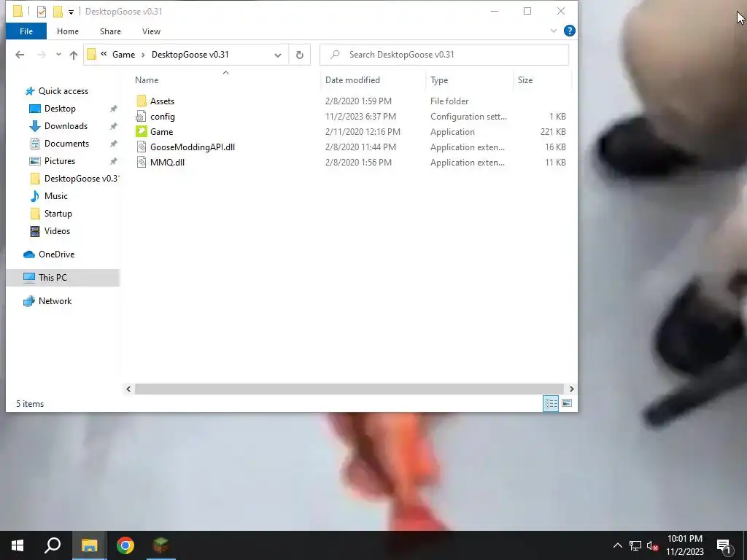Open taskbar Search magnifier
The image size is (747, 560).
(x=53, y=545)
